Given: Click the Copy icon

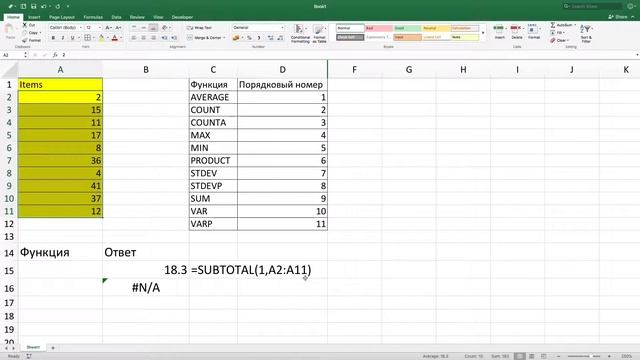Looking at the screenshot, I should coord(24,33).
